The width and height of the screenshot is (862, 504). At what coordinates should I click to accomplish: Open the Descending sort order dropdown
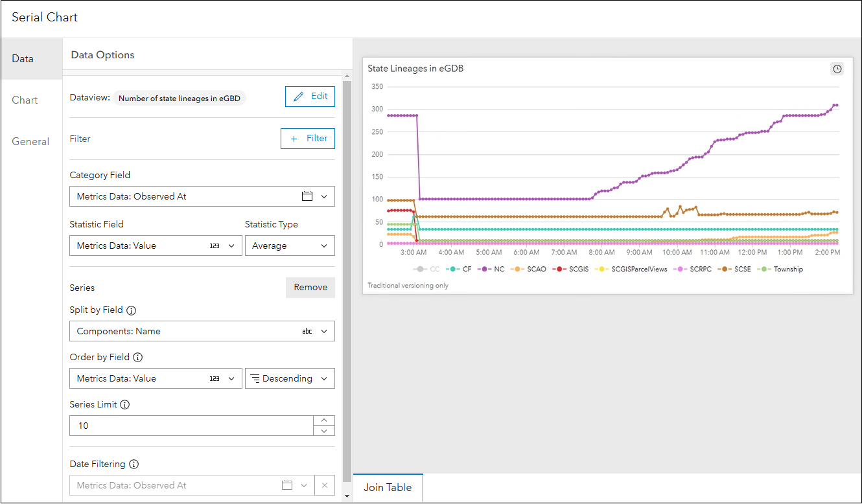290,378
